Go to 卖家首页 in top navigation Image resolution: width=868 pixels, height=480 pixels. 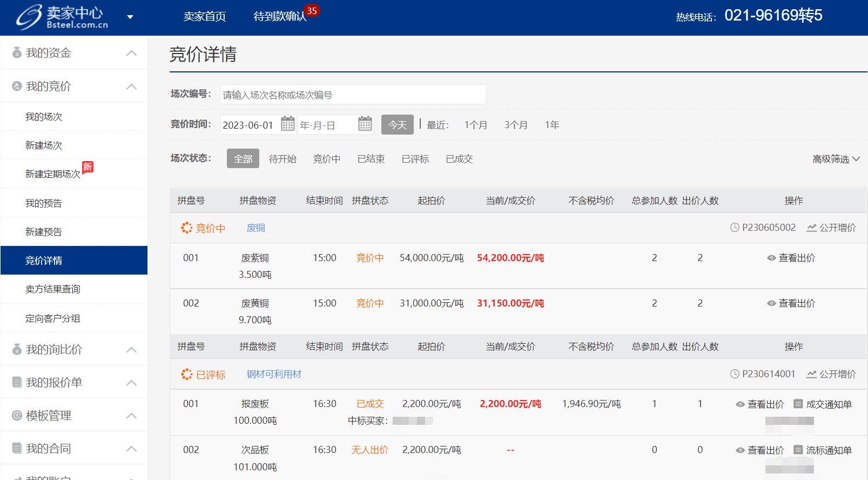205,17
